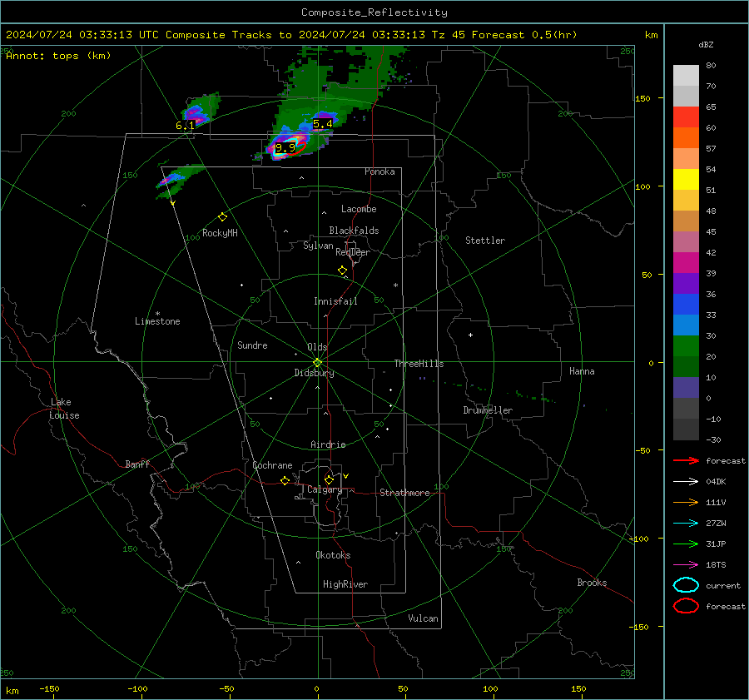Click the Banff map label

(x=137, y=464)
